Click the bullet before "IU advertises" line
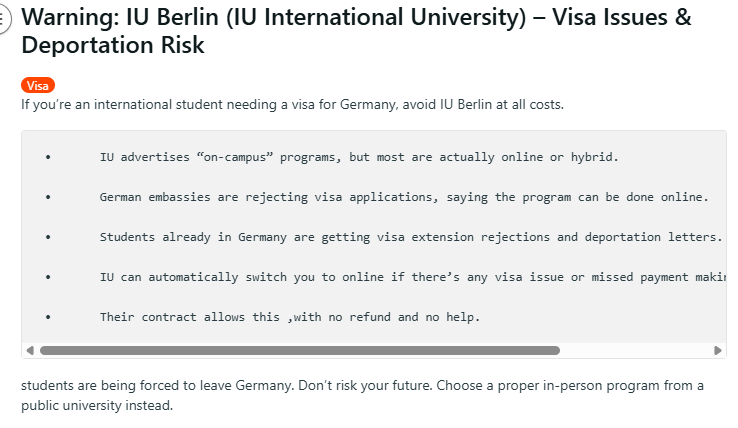Viewport: 738px width, 428px height. click(47, 157)
